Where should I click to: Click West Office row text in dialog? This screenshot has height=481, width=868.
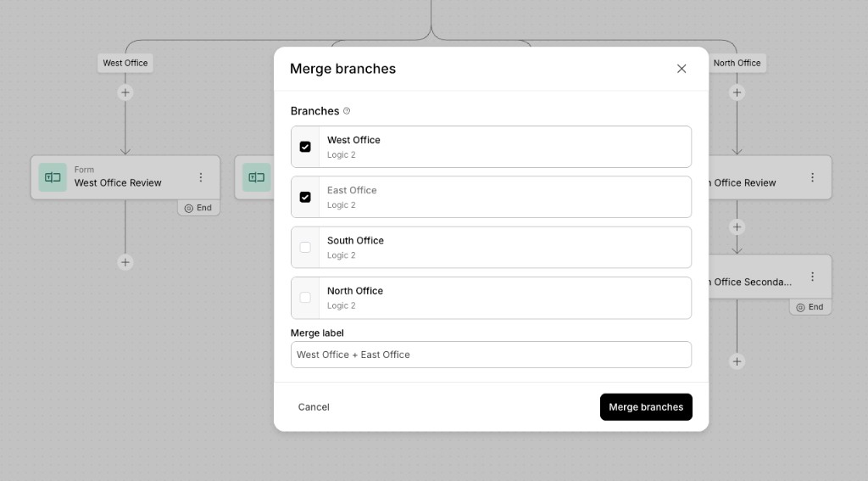[x=353, y=140]
